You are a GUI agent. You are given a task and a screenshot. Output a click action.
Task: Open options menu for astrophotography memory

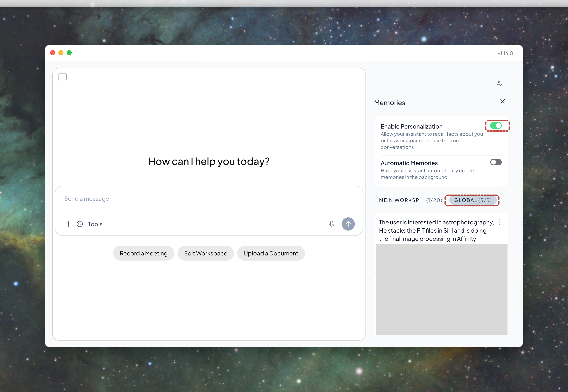tap(499, 222)
